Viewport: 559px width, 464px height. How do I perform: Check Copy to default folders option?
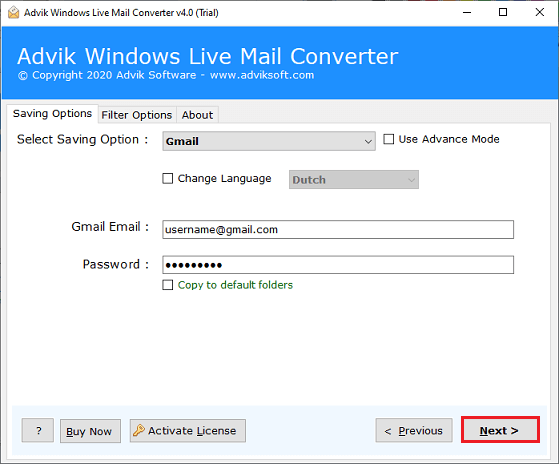(x=168, y=285)
